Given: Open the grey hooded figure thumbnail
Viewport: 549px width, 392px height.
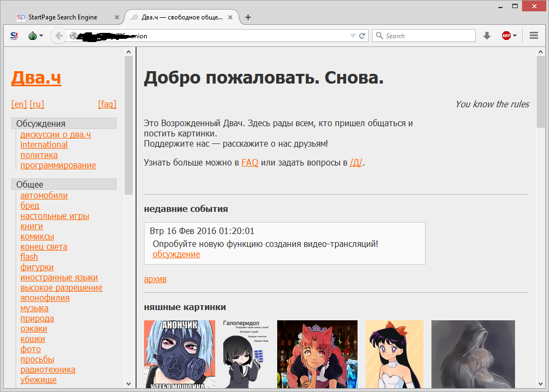Looking at the screenshot, I should (473, 354).
